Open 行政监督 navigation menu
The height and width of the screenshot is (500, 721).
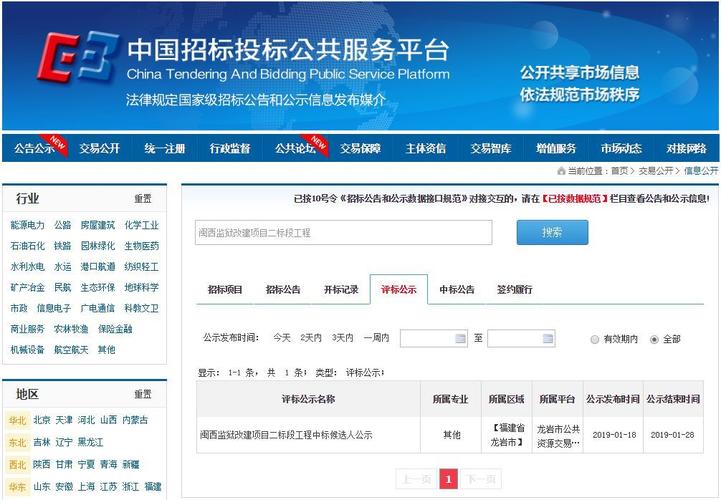(230, 148)
